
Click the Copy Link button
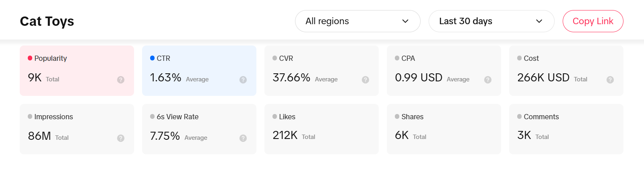[592, 21]
